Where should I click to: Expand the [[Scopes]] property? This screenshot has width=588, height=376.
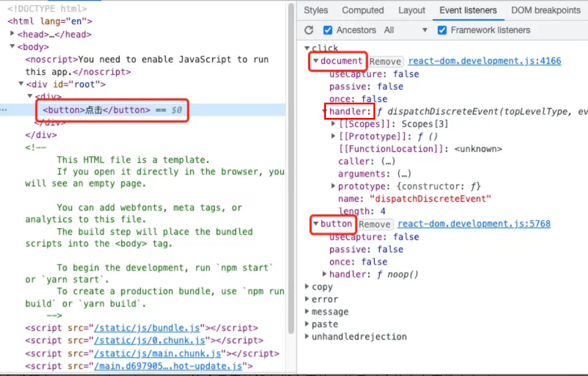[x=332, y=124]
